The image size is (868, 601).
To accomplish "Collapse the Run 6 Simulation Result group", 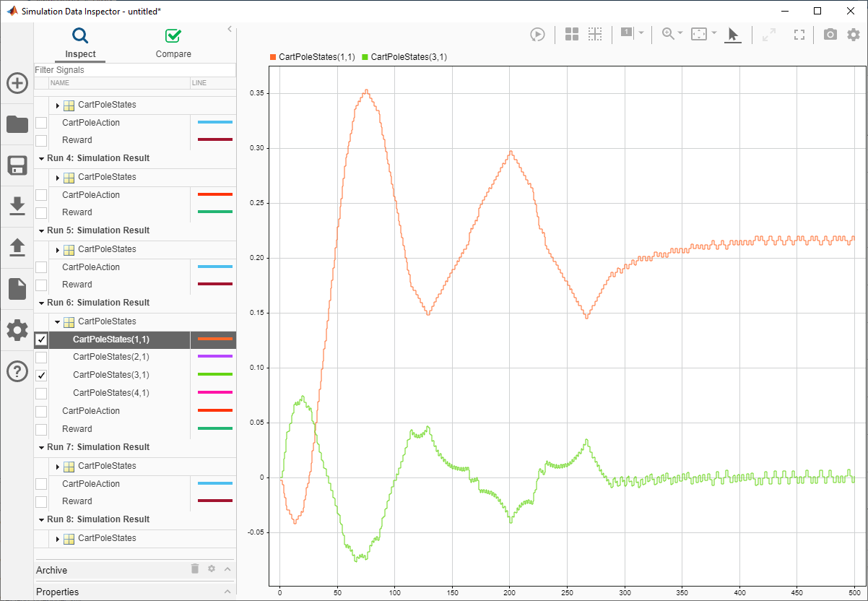I will (x=41, y=302).
